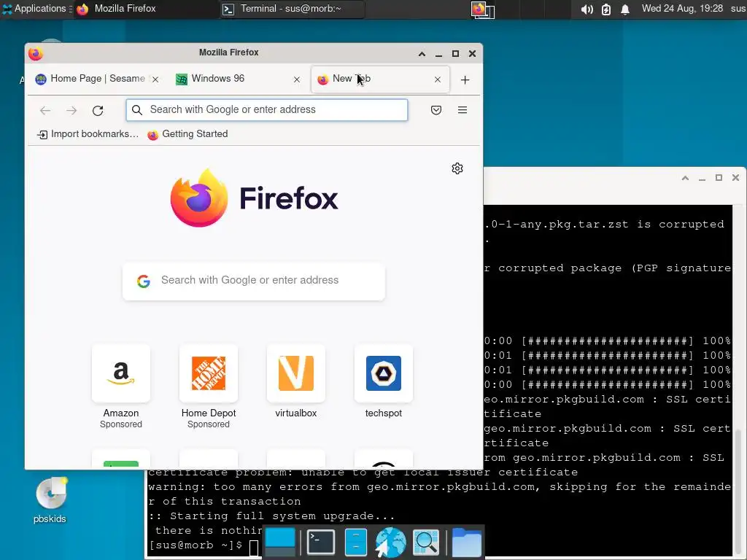The image size is (747, 560).
Task: Launch Web Browser globe icon in dock
Action: pos(390,542)
